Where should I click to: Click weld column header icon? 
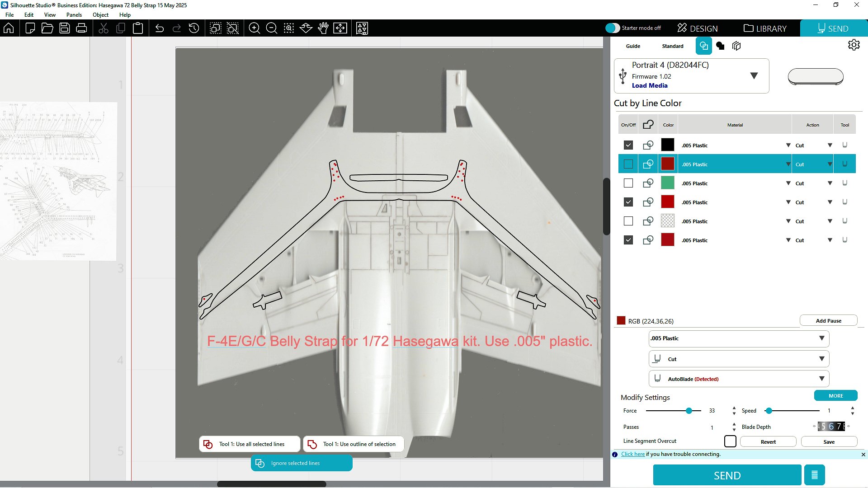tap(648, 124)
